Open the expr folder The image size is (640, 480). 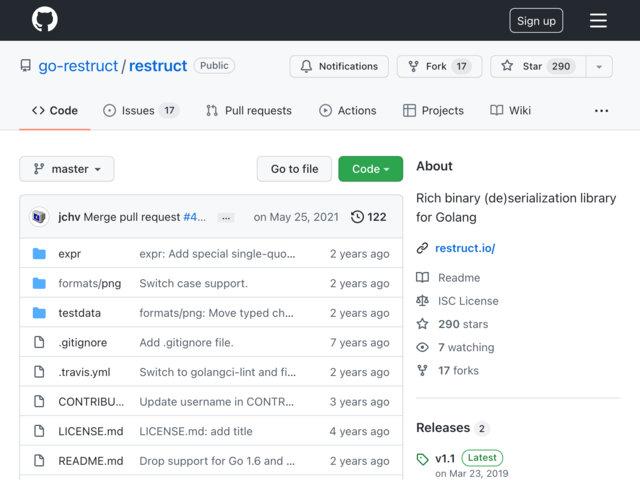click(x=70, y=254)
